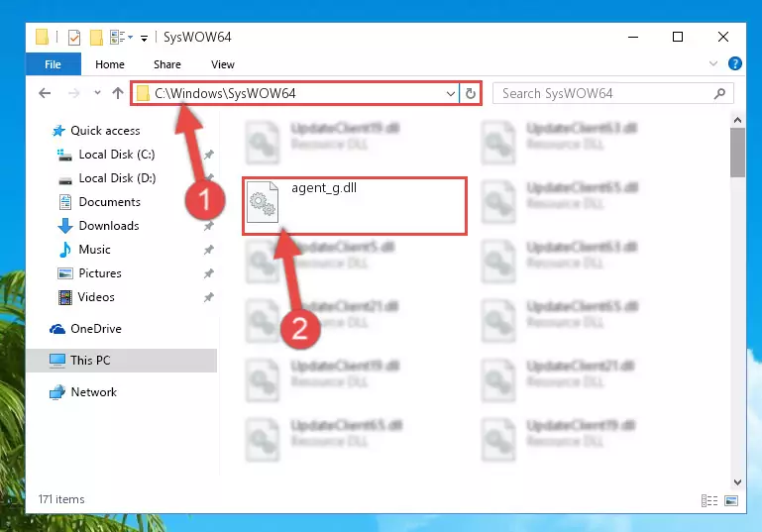
Task: Switch to the Home ribbon tab
Action: (110, 64)
